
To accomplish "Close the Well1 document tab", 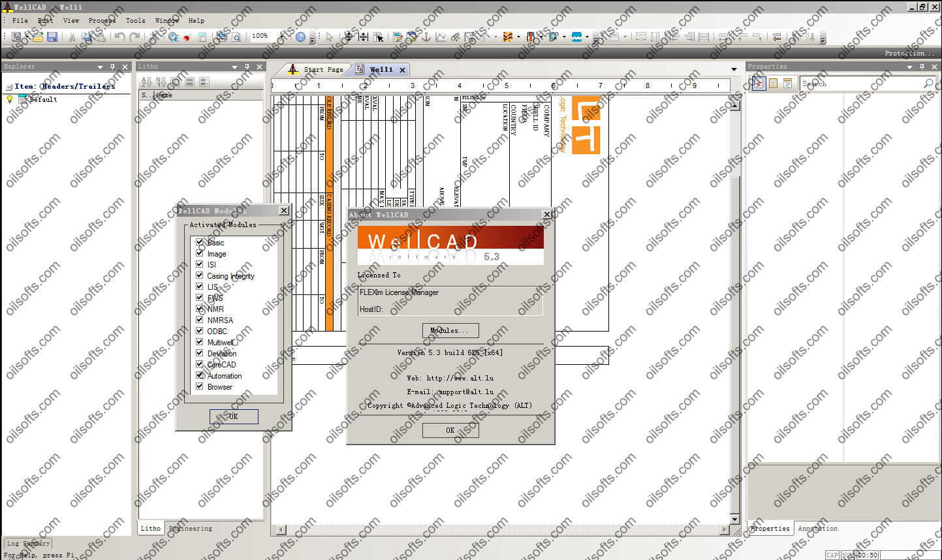I will click(402, 70).
